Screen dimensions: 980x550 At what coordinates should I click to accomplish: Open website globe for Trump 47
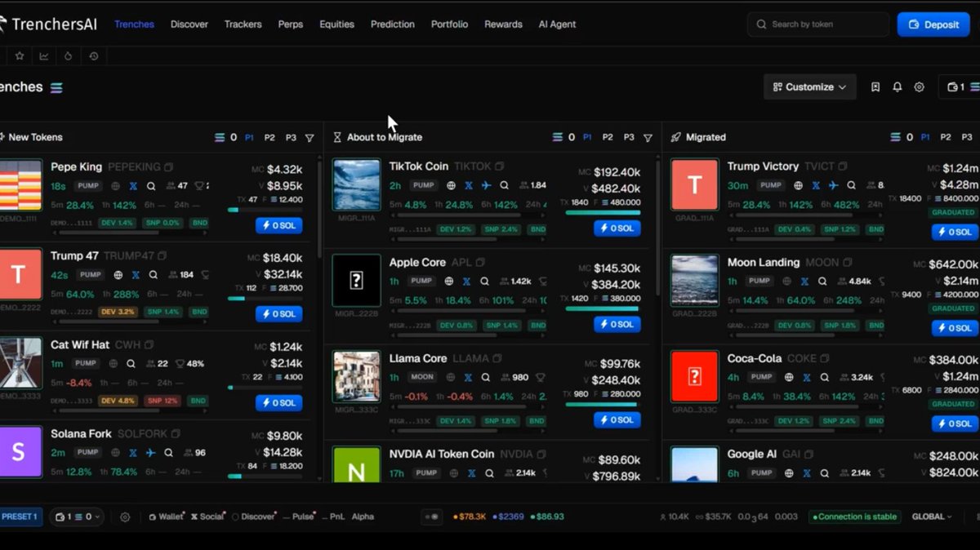[118, 275]
